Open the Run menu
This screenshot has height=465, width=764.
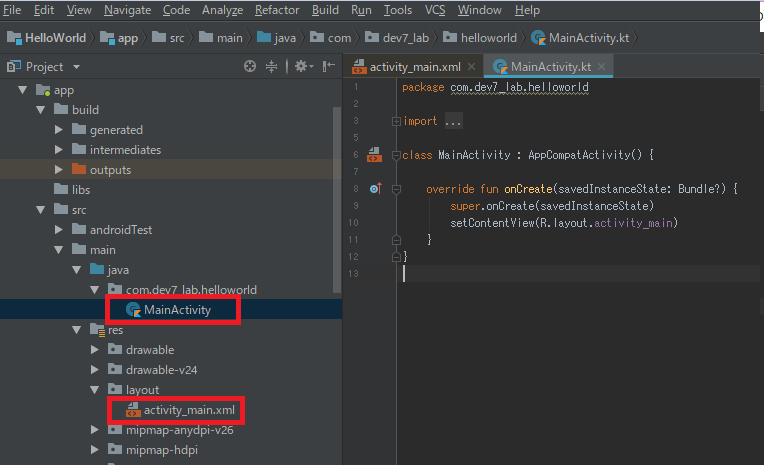click(x=361, y=10)
